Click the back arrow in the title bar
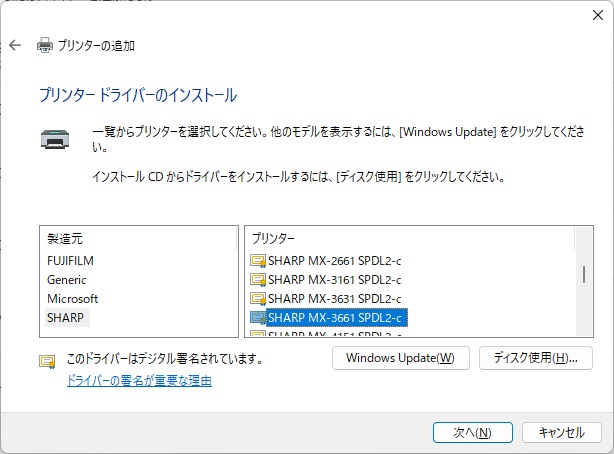Viewport: 614px width, 454px height. click(x=15, y=45)
